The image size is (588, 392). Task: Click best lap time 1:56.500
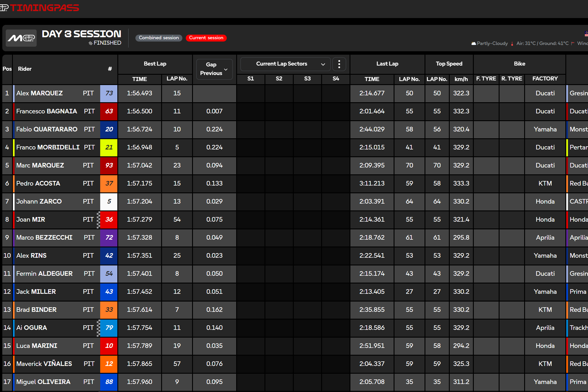(139, 111)
